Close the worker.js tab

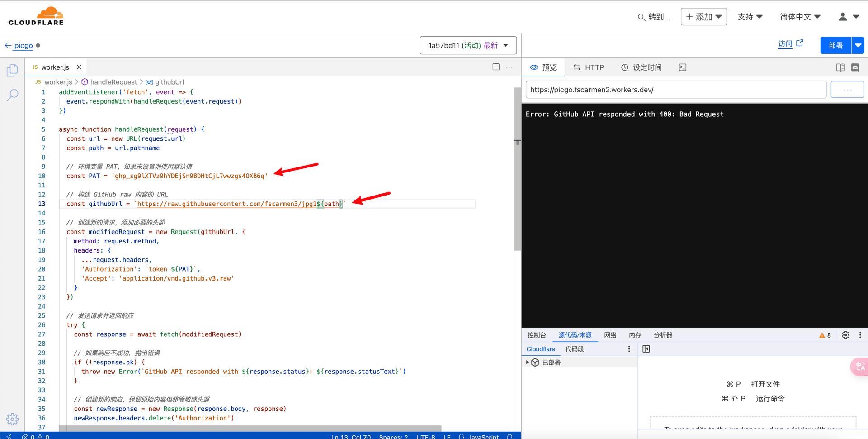click(79, 67)
